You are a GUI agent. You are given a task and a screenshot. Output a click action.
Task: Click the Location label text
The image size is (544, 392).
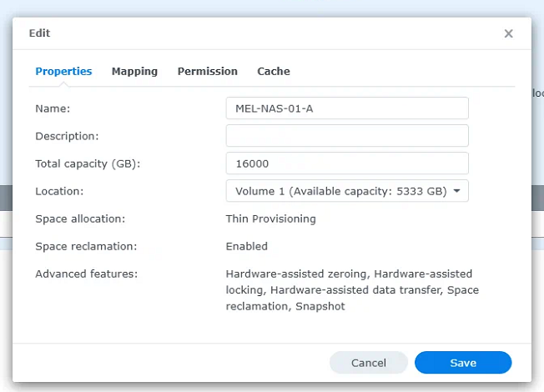point(59,191)
